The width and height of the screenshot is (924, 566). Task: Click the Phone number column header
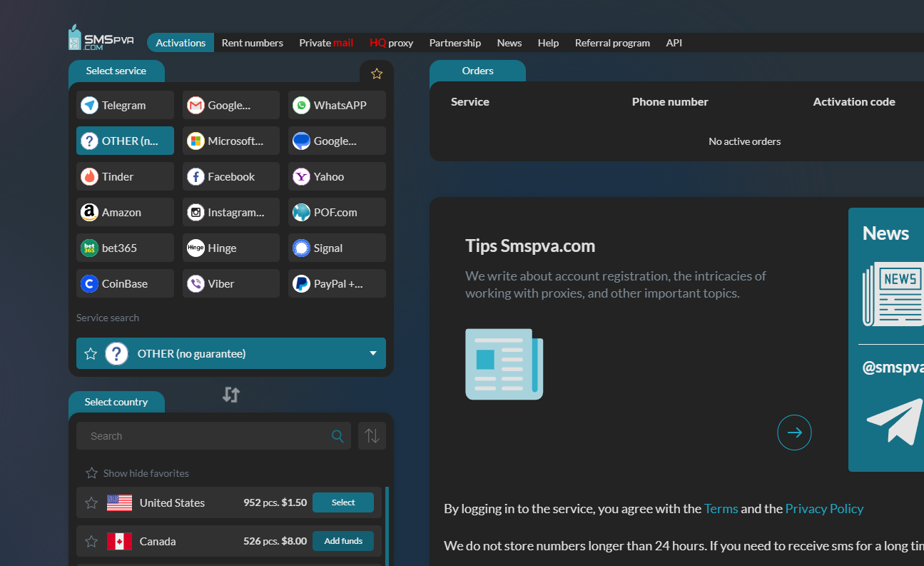coord(670,102)
